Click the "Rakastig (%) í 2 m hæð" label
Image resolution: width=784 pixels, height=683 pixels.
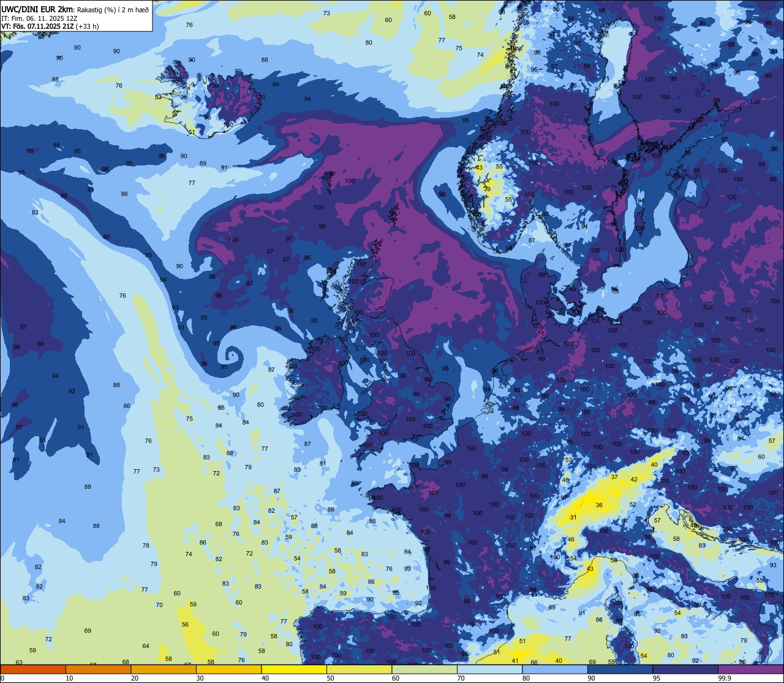coord(113,10)
